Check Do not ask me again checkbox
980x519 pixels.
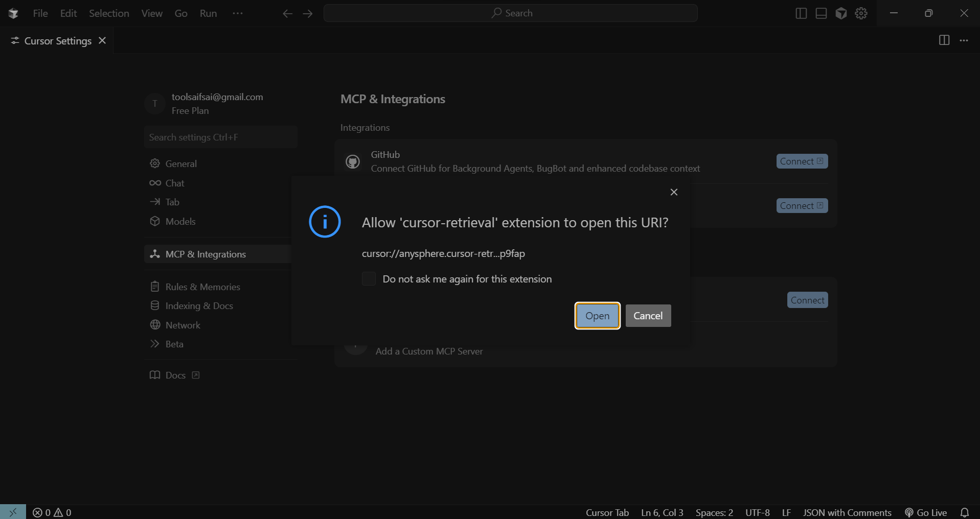pyautogui.click(x=369, y=279)
